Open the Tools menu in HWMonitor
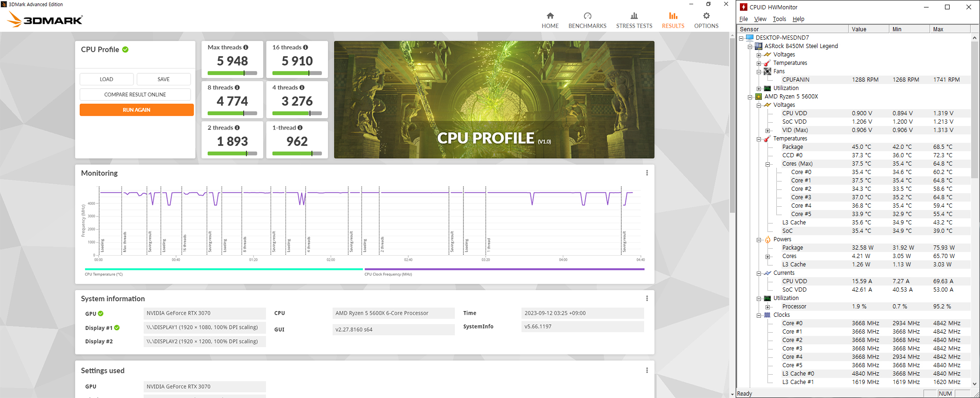980x398 pixels. (779, 19)
